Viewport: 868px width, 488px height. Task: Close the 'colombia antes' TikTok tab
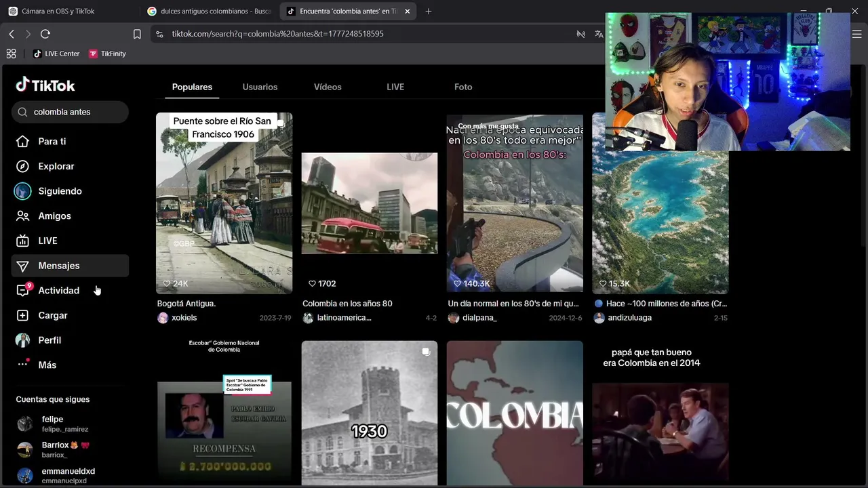[x=407, y=11]
